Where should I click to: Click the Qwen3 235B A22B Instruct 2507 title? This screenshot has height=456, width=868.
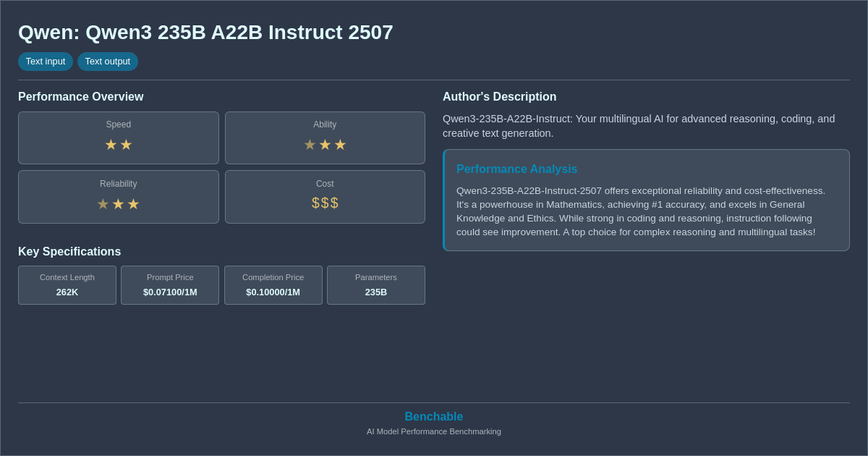[205, 32]
